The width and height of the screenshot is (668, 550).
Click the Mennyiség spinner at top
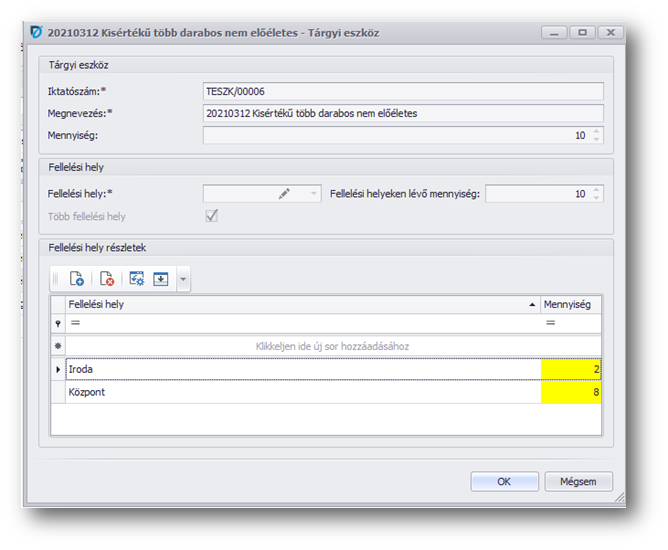[597, 135]
